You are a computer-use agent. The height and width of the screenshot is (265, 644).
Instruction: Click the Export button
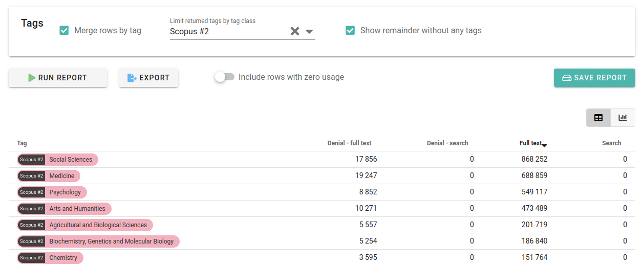pos(148,78)
